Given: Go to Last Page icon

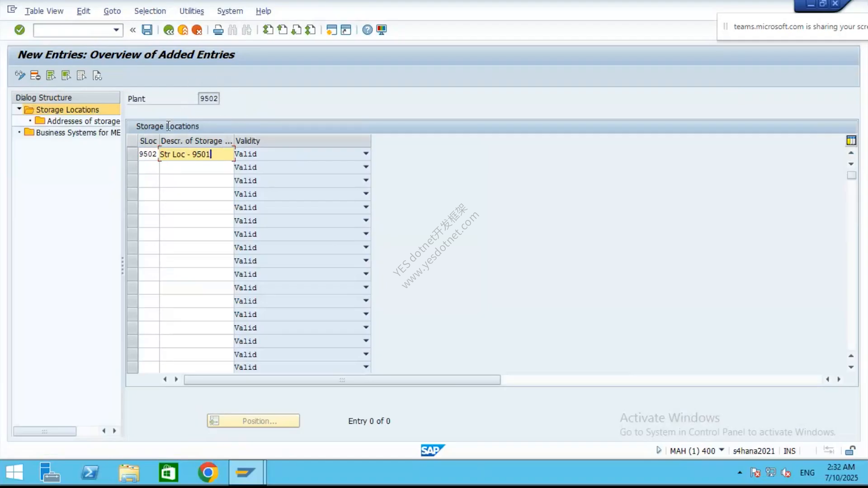Looking at the screenshot, I should click(310, 30).
